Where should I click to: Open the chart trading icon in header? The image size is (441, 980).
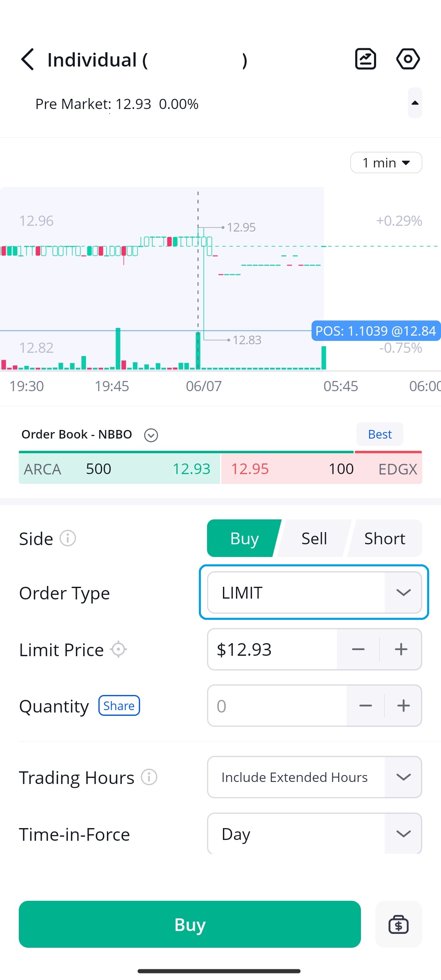tap(365, 59)
